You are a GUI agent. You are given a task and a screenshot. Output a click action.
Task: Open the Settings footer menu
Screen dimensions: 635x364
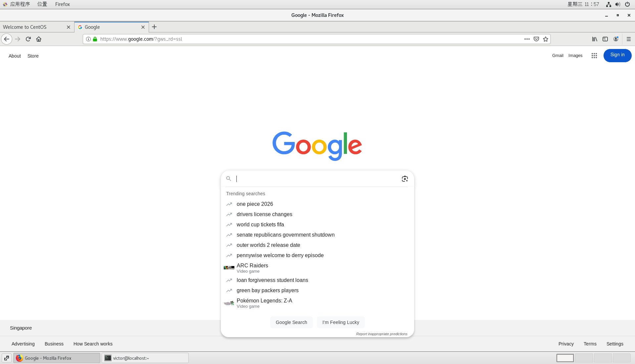coord(615,344)
